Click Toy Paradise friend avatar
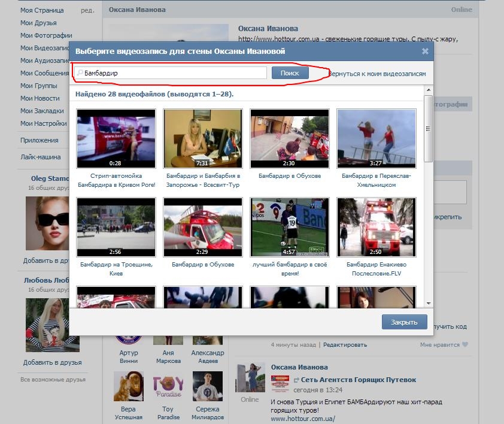This screenshot has width=504, height=424. click(168, 386)
